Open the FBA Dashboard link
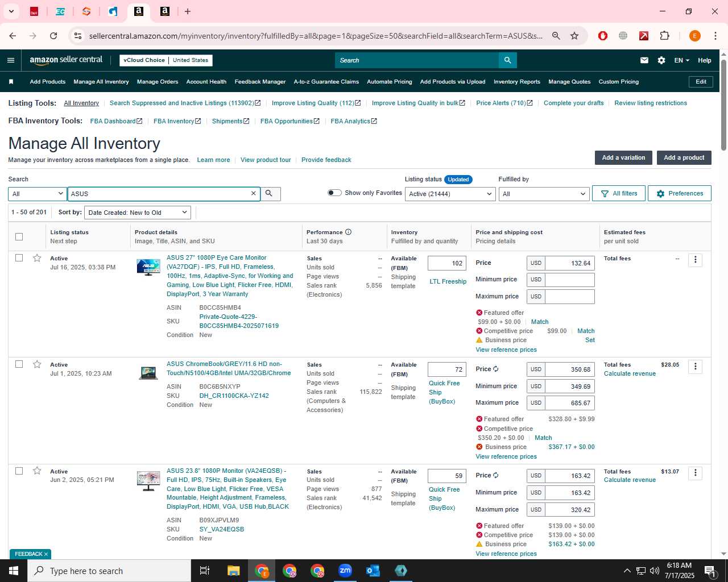Image resolution: width=728 pixels, height=582 pixels. click(x=116, y=121)
